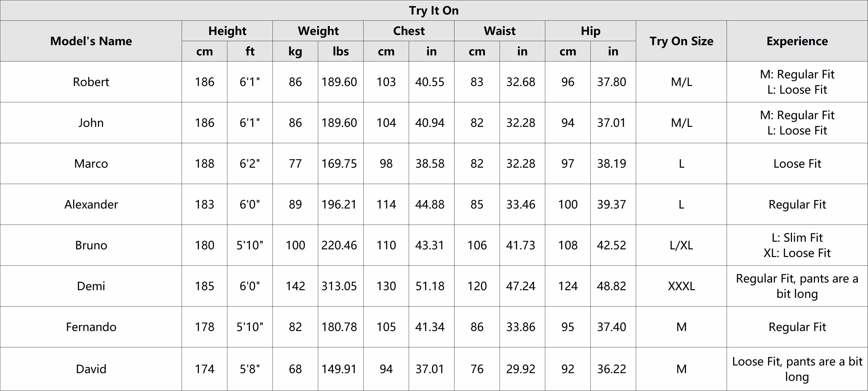The image size is (868, 391).
Task: Select Fernando's name cell
Action: point(91,327)
